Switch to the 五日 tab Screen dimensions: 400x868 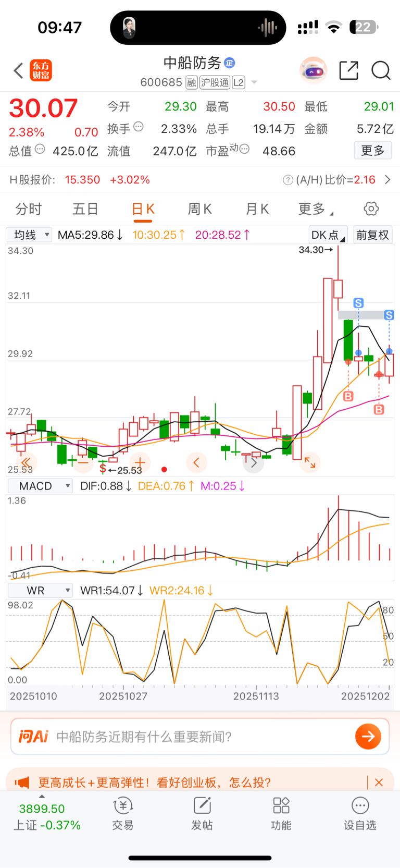coord(85,209)
